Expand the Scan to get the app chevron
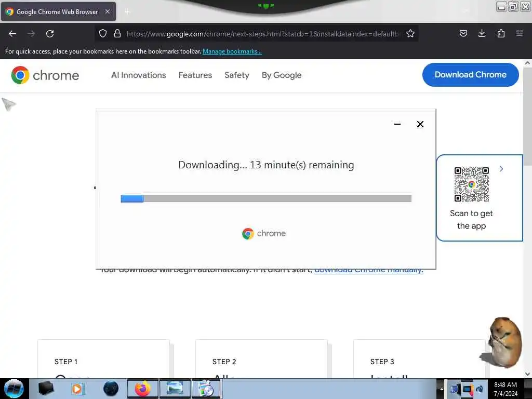Viewport: 532px width, 399px height. point(501,169)
